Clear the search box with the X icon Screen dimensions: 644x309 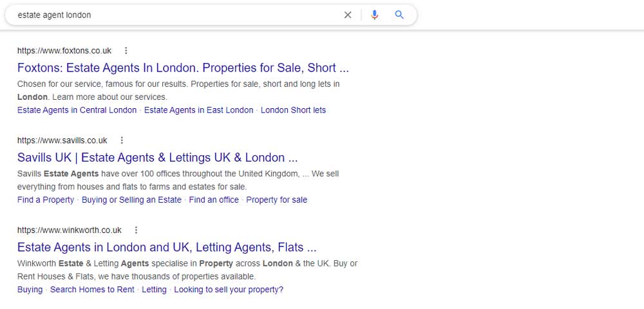348,15
